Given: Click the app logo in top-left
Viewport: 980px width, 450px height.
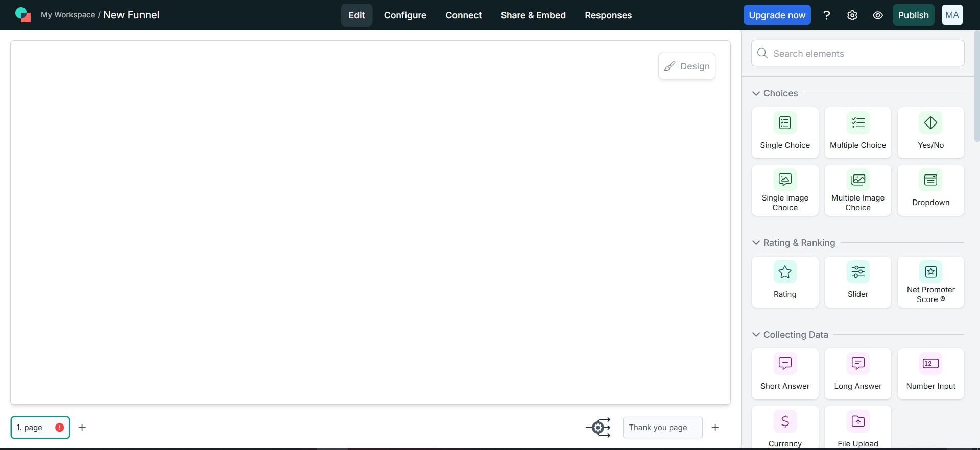Looking at the screenshot, I should 23,15.
